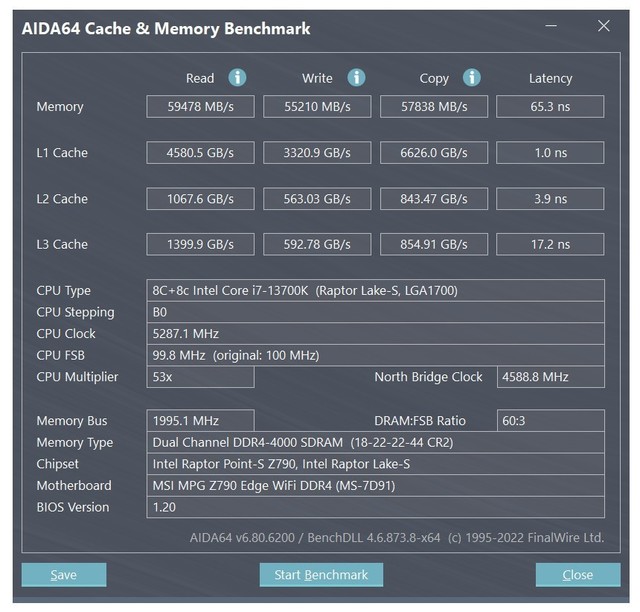This screenshot has width=640, height=612.
Task: Close the window with the X icon
Action: [x=604, y=26]
